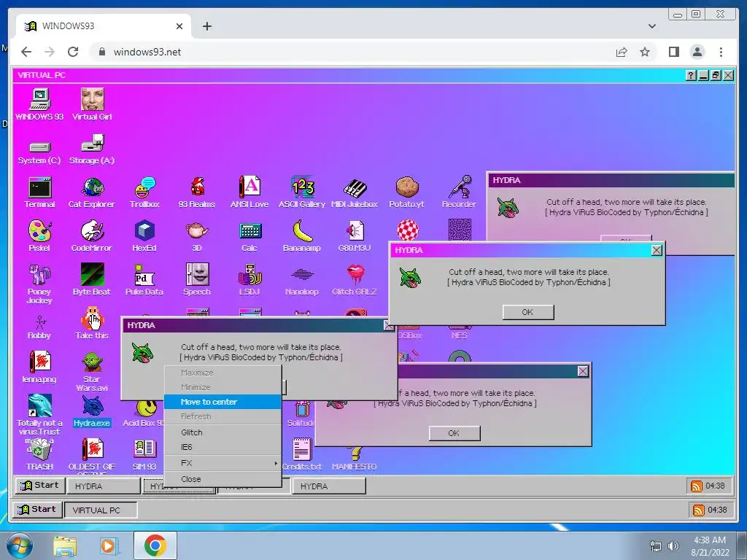Viewport: 747px width, 560px height.
Task: Select the VIRTUAL PC taskbar button
Action: [101, 510]
